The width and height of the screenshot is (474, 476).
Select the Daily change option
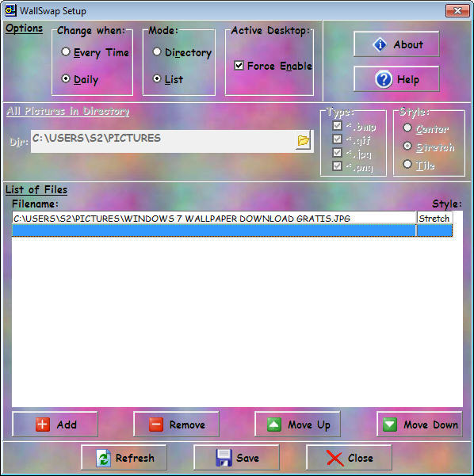65,78
